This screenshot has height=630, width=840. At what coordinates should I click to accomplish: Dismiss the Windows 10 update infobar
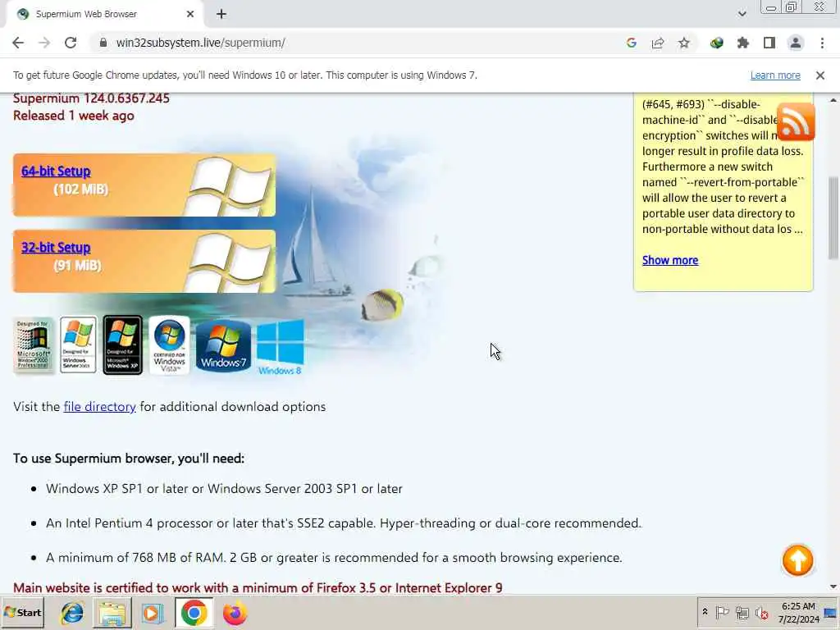[x=820, y=75]
